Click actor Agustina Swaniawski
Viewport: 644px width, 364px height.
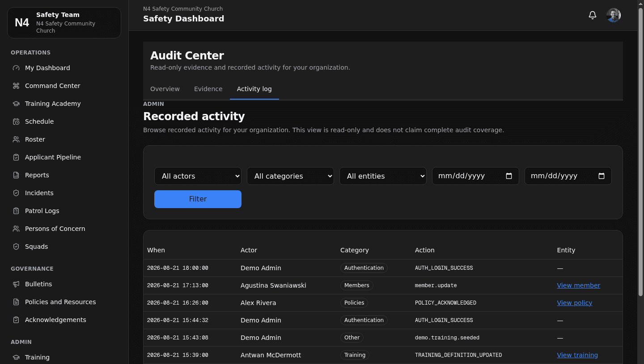click(273, 285)
